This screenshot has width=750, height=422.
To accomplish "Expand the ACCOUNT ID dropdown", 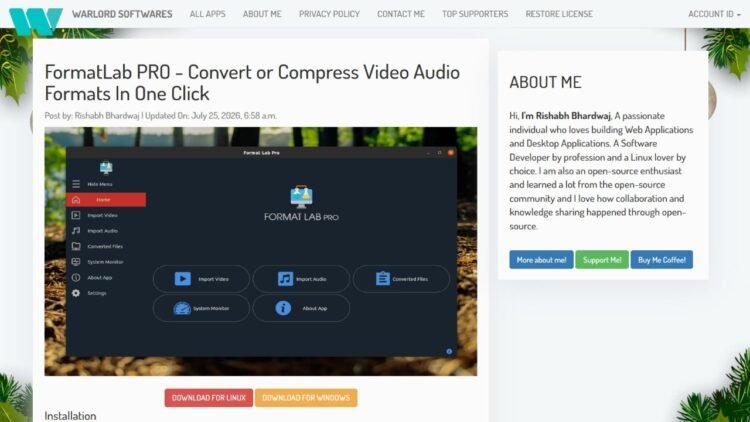I will (714, 14).
